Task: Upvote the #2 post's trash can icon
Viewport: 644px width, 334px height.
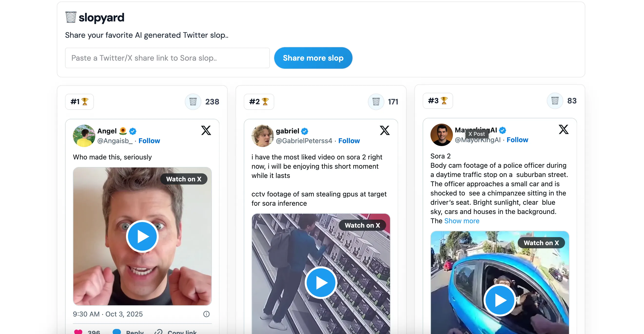Action: 376,102
